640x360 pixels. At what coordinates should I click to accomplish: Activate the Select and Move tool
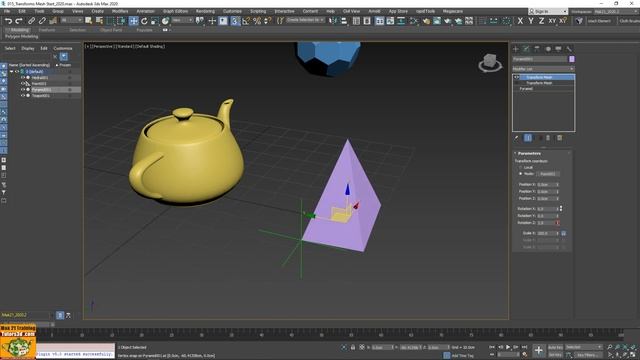click(133, 21)
